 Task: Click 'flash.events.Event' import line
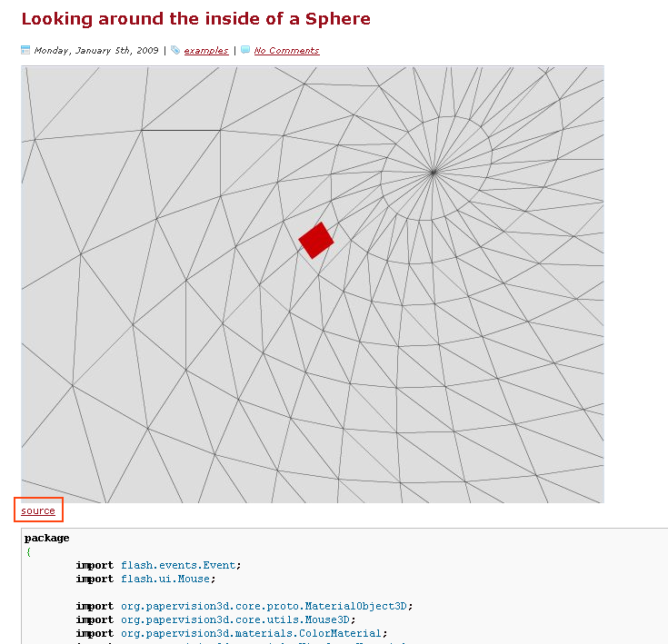coord(178,565)
